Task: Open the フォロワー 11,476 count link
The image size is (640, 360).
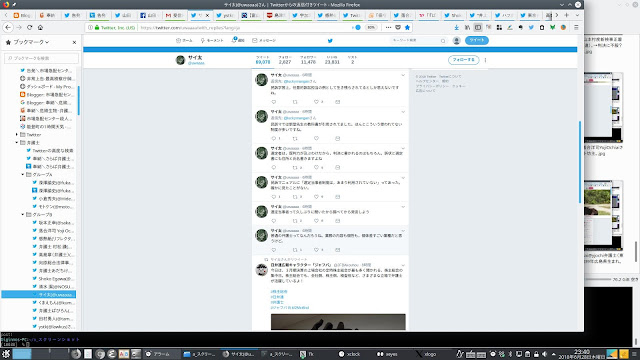Action: (x=308, y=60)
